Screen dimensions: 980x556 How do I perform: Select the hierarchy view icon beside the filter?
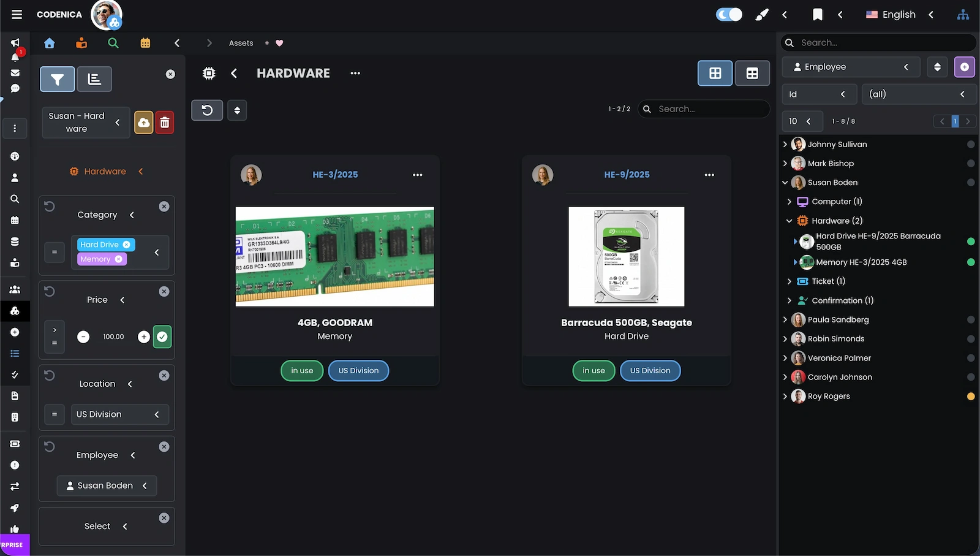coord(94,79)
